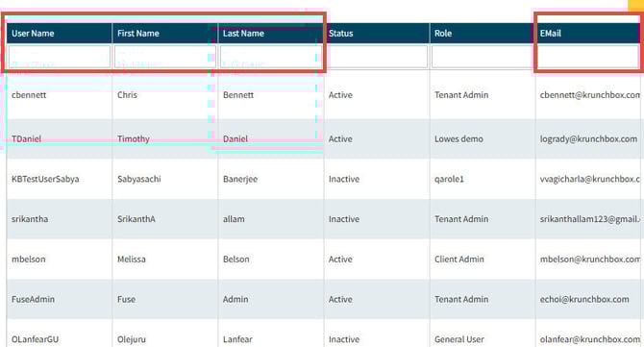Focus the Role filter field
This screenshot has width=644, height=347.
click(483, 57)
